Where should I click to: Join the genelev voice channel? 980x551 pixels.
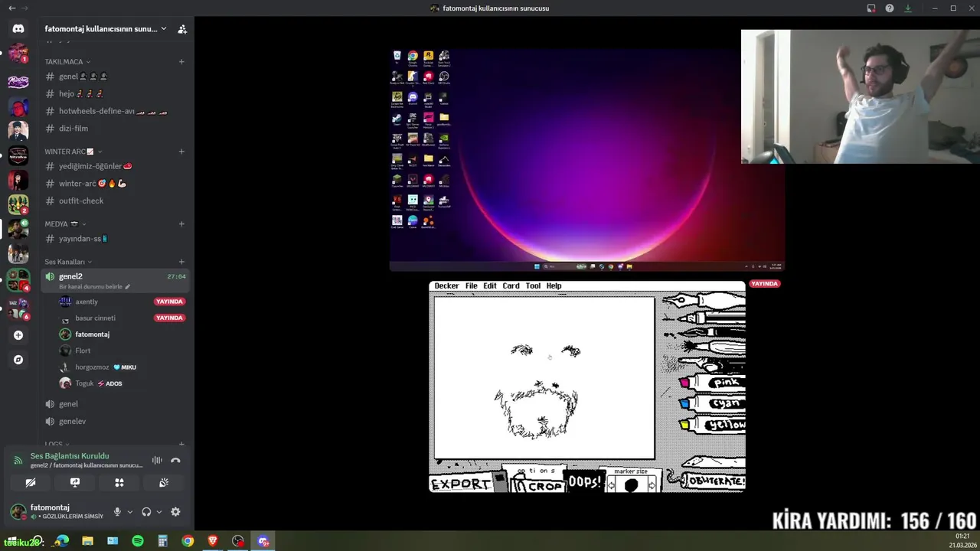[113, 421]
